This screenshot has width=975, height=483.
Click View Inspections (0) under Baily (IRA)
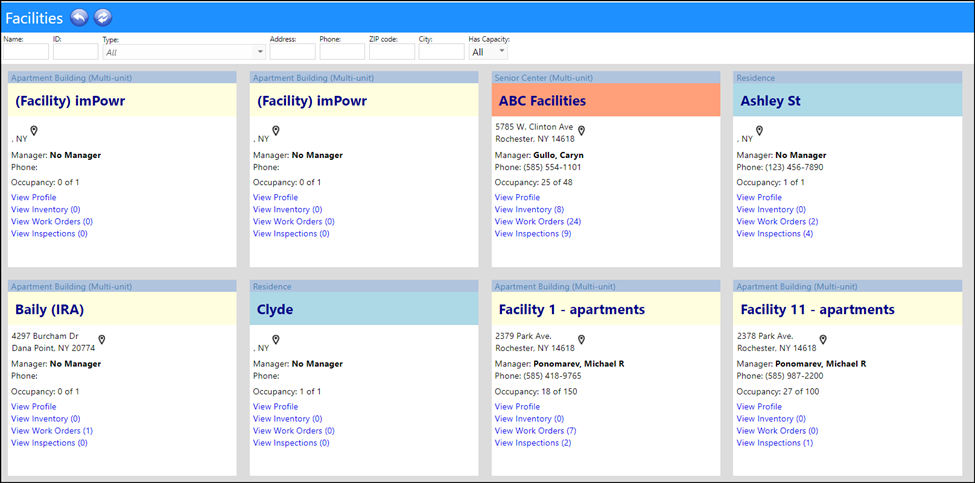pos(49,443)
